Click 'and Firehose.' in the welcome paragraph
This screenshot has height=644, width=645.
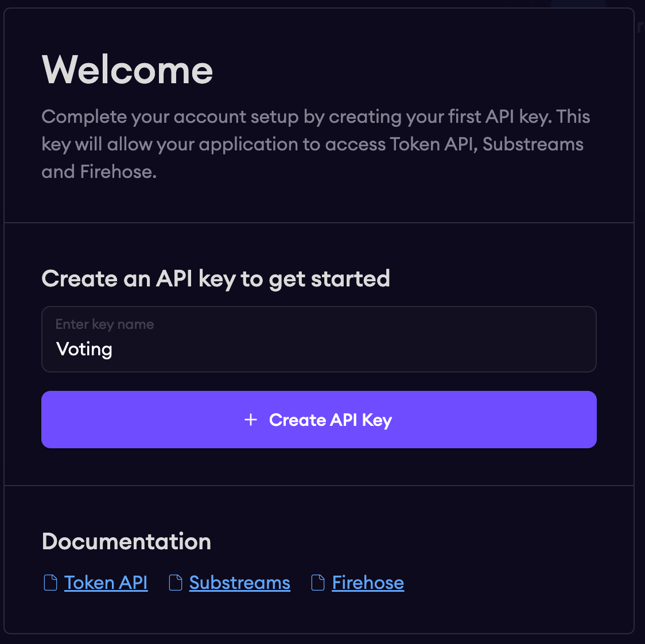99,172
